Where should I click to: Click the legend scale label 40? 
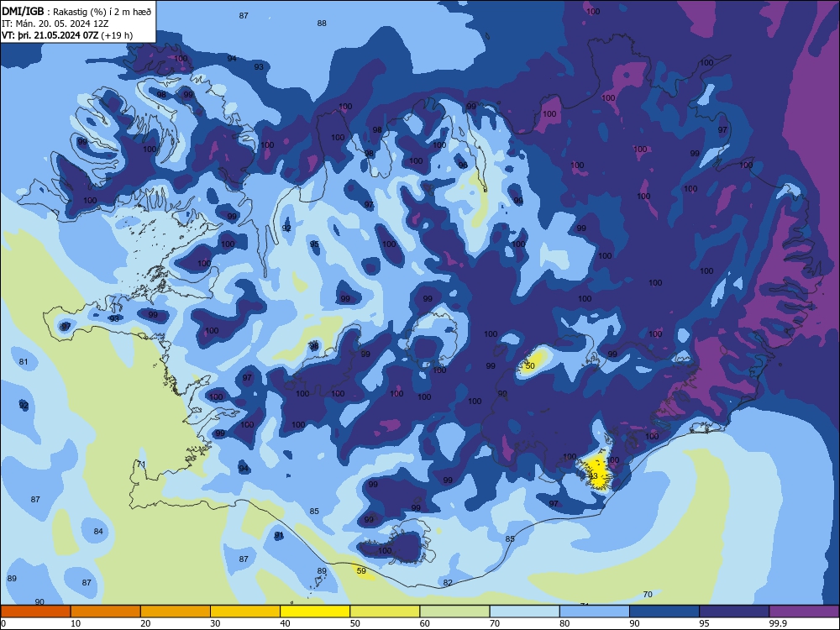point(285,623)
